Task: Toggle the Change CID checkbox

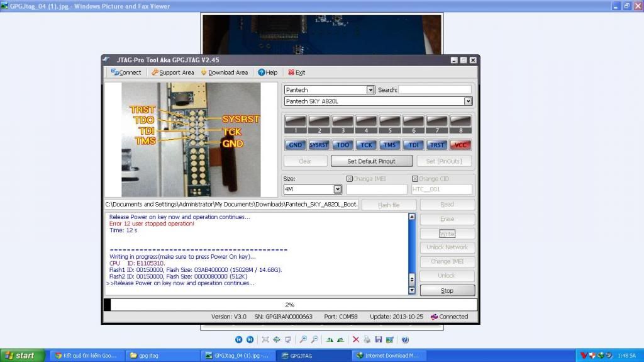Action: [415, 179]
